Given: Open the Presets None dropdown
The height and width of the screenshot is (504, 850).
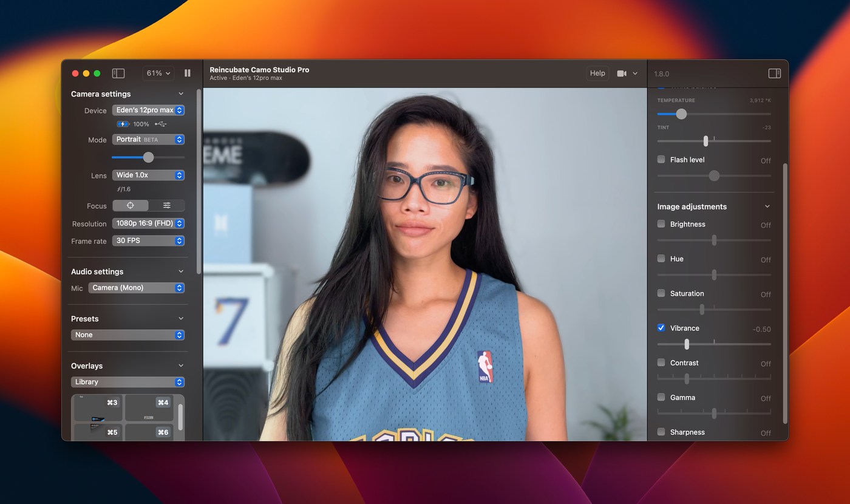Looking at the screenshot, I should click(127, 335).
